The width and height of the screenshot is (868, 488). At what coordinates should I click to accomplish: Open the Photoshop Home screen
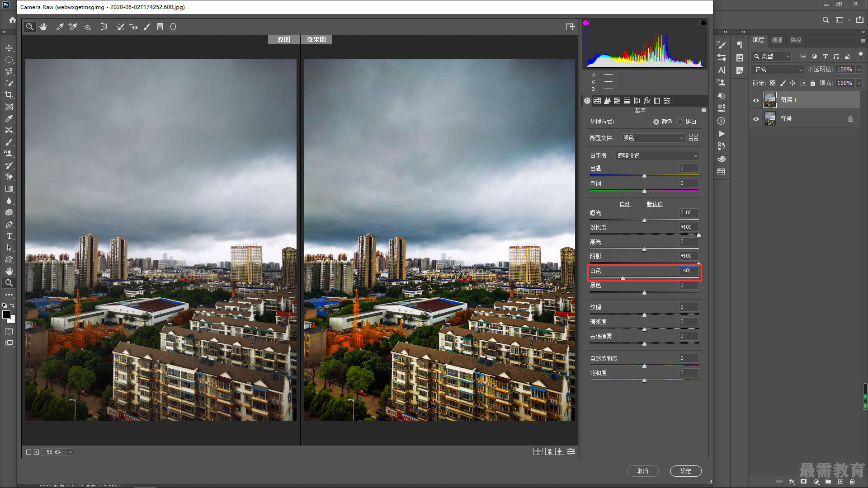pyautogui.click(x=12, y=20)
